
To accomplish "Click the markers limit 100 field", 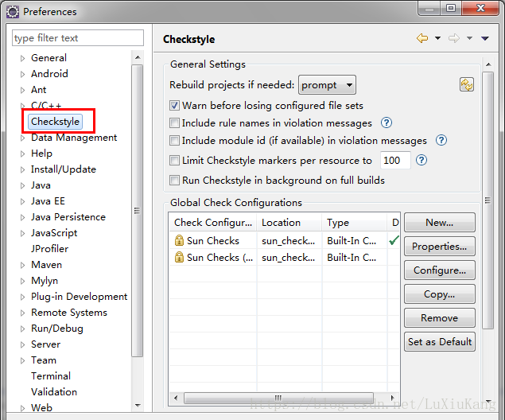I will click(395, 160).
